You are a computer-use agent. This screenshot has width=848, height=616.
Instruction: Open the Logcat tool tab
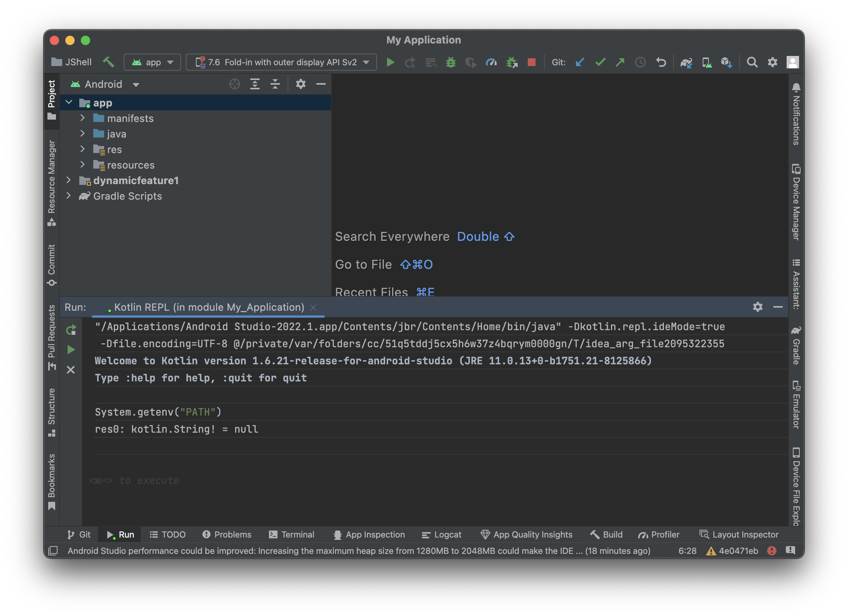(441, 534)
